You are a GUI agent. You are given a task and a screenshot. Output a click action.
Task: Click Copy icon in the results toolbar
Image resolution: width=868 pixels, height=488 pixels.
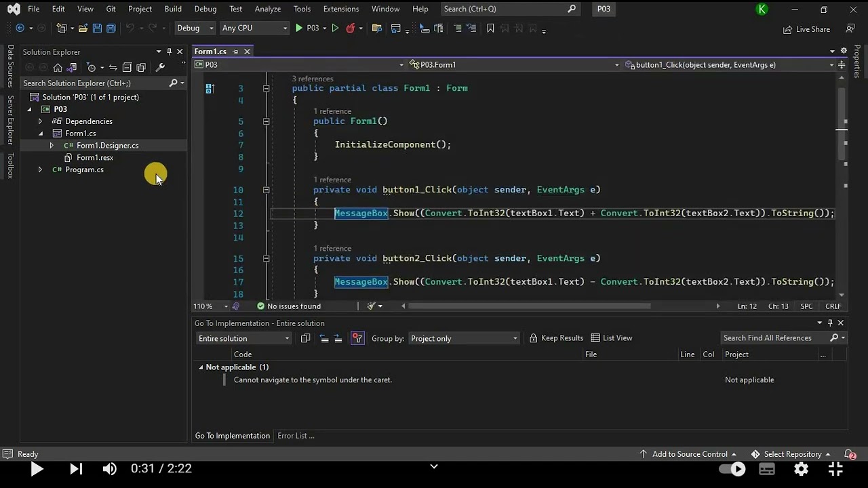pyautogui.click(x=305, y=338)
